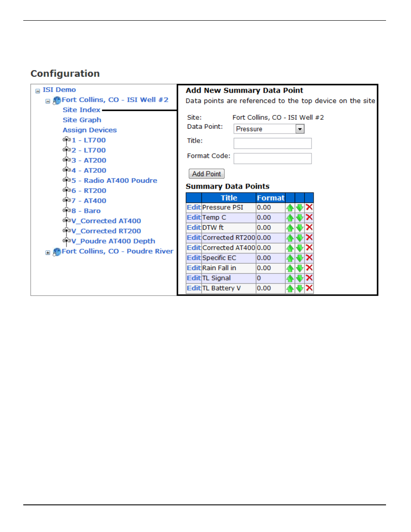The width and height of the screenshot is (411, 532).
Task: Select device 8 - Baro
Action: 86,211
